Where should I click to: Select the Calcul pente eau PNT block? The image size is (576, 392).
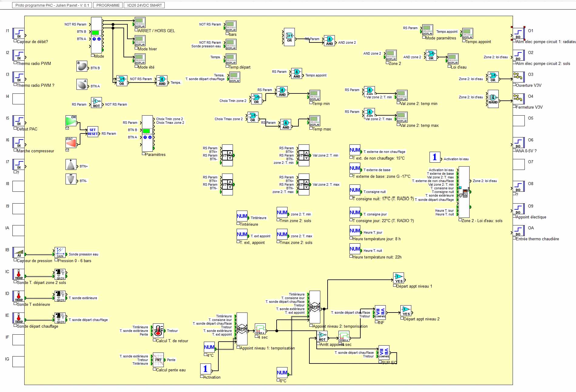tap(158, 360)
